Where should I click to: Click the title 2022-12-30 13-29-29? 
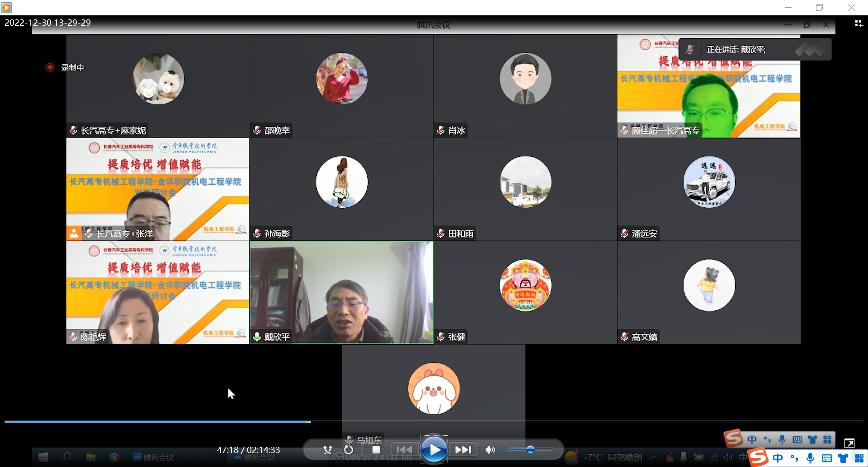[47, 23]
